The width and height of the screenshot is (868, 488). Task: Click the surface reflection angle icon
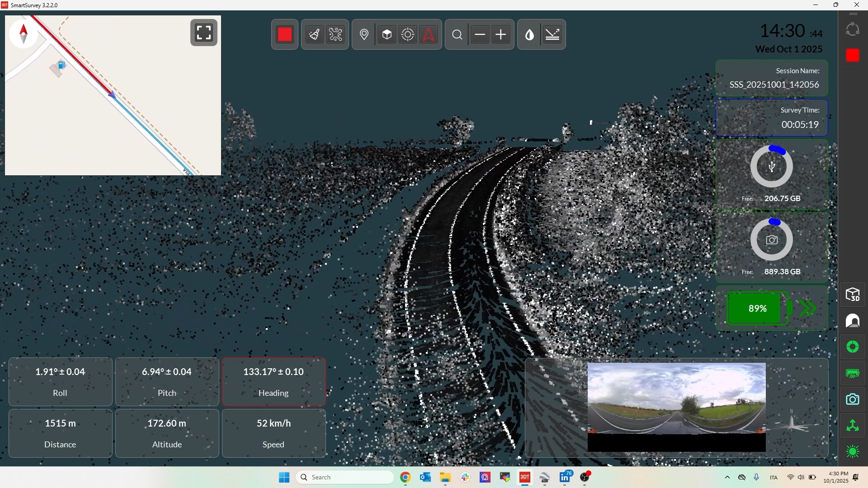pos(552,34)
